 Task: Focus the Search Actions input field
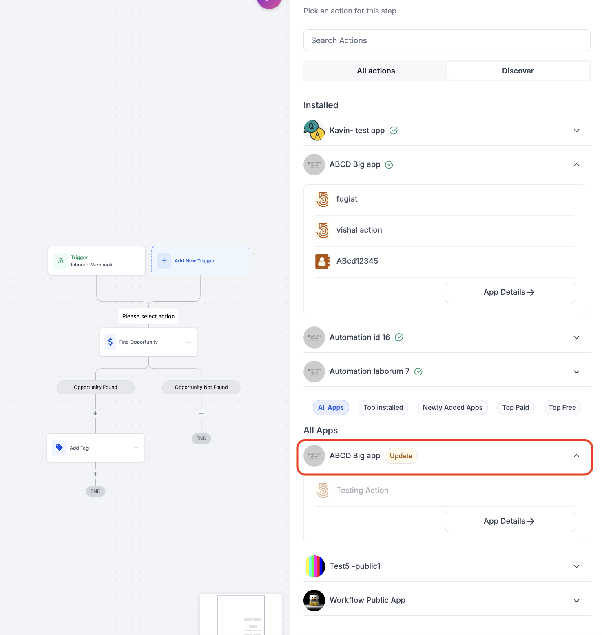[447, 40]
